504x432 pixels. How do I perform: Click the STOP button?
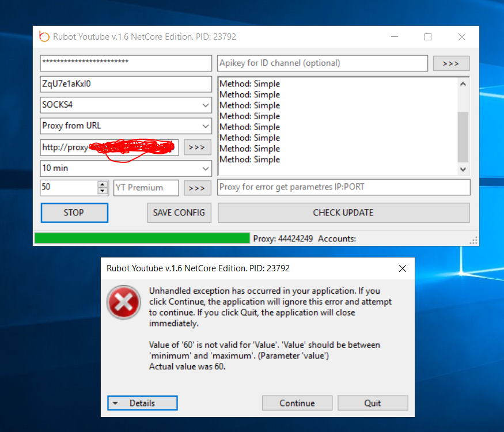click(74, 213)
